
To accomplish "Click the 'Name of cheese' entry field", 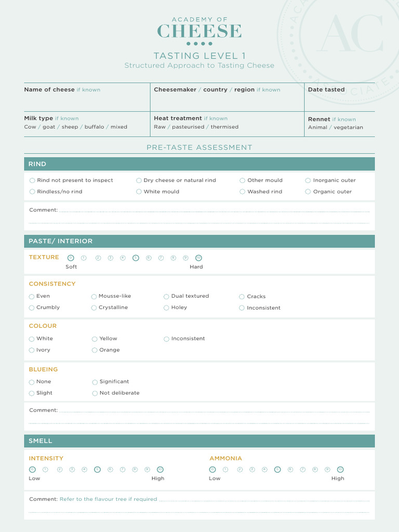I will [x=87, y=97].
